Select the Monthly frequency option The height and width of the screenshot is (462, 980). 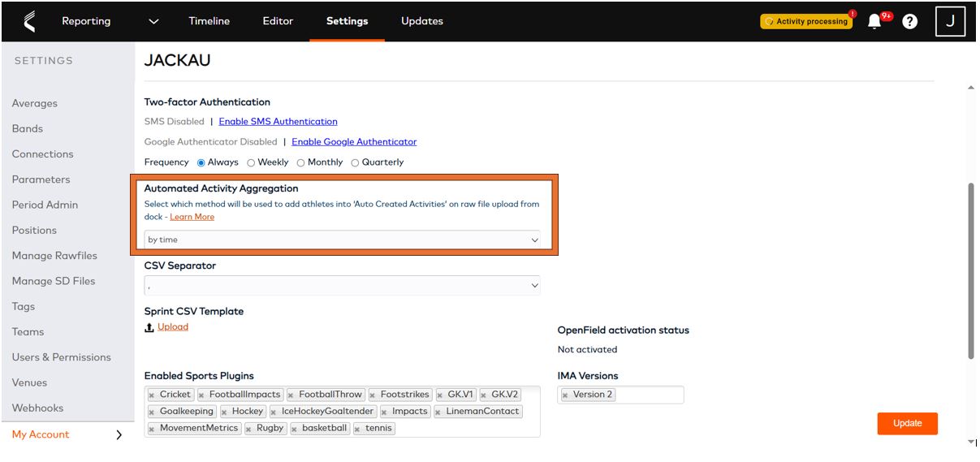(x=300, y=162)
